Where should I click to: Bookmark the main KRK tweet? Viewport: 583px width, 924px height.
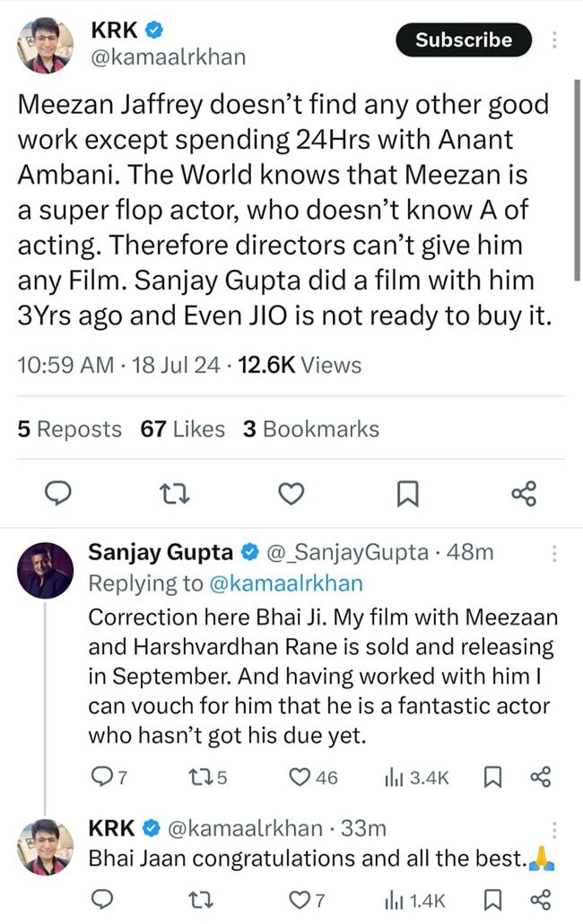pyautogui.click(x=407, y=493)
